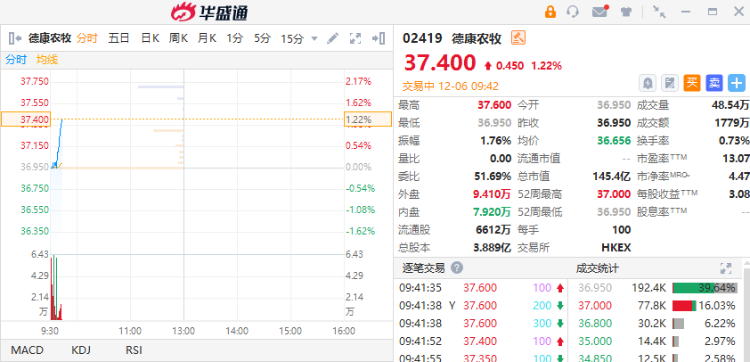Add stock to watchlist with the blue plus
The width and height of the screenshot is (750, 362).
[737, 83]
